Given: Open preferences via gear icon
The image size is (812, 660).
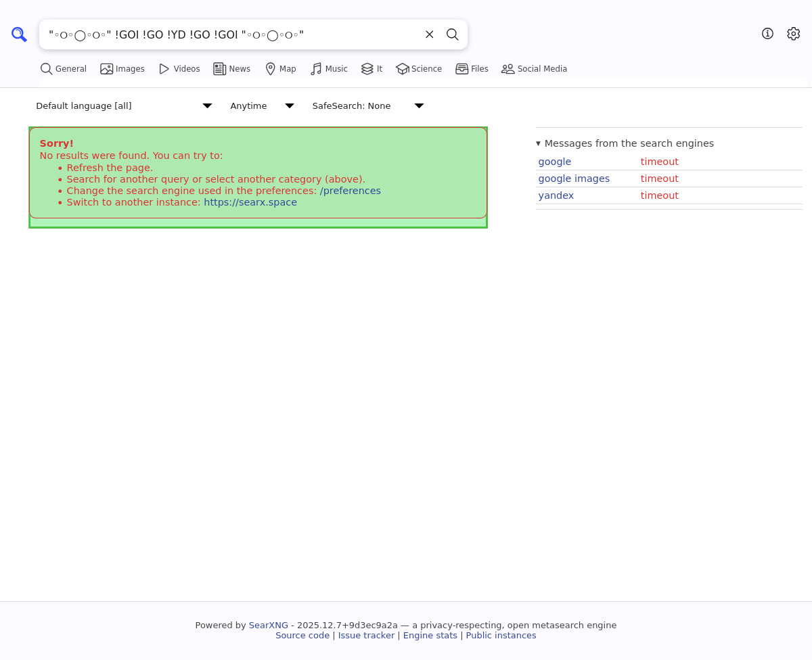Looking at the screenshot, I should [x=794, y=34].
